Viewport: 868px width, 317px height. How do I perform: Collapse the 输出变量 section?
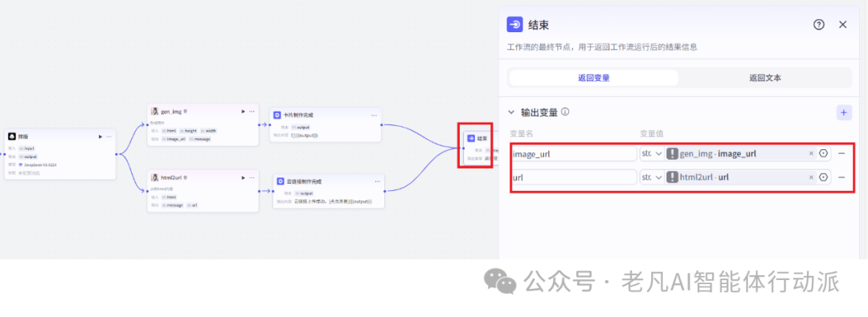[511, 112]
